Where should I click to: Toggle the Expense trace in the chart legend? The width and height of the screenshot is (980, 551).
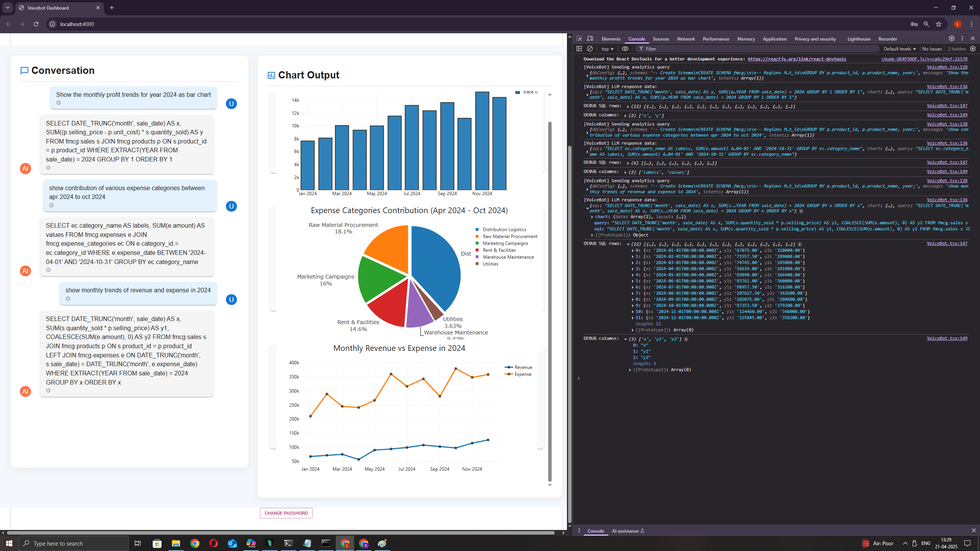pos(523,374)
